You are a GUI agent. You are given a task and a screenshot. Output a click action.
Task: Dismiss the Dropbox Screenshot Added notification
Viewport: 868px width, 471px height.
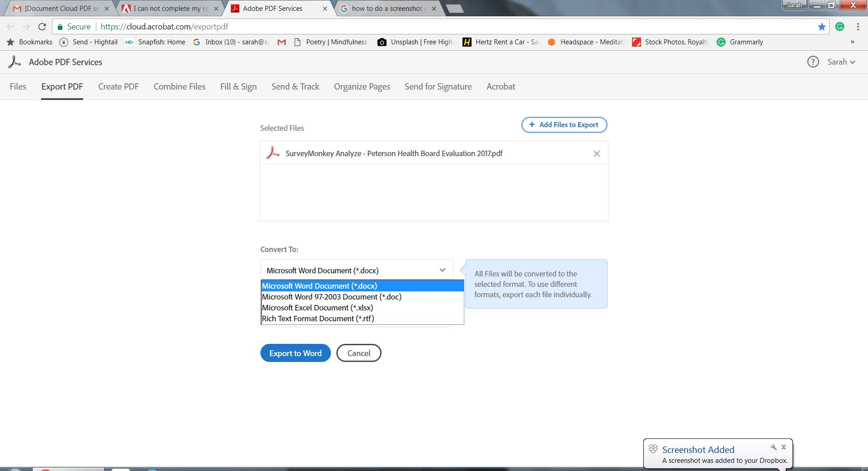tap(784, 447)
